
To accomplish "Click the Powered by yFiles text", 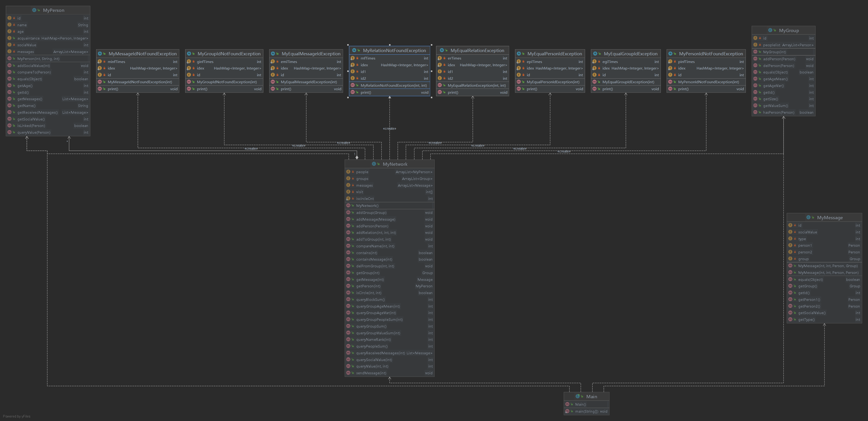I will (x=16, y=416).
